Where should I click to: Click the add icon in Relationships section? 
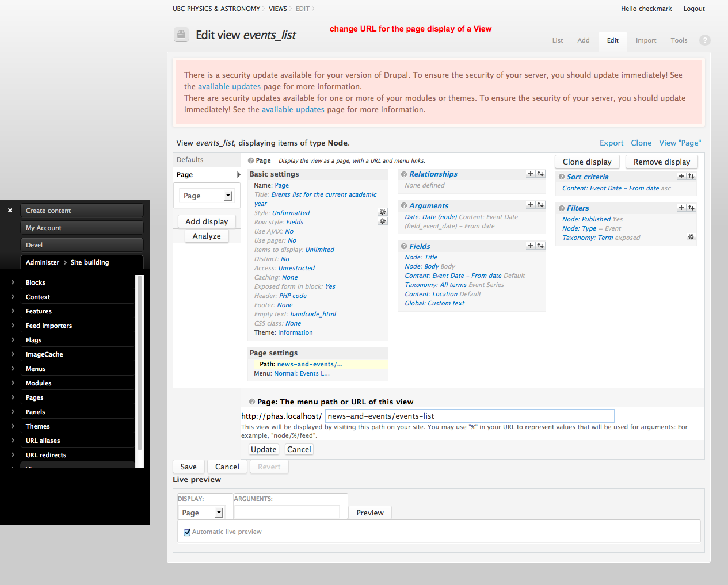(x=530, y=174)
